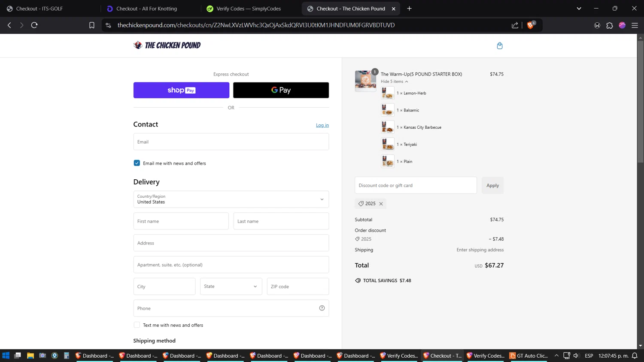The width and height of the screenshot is (644, 362).
Task: Open ESP keyboard language indicator
Action: point(589,356)
